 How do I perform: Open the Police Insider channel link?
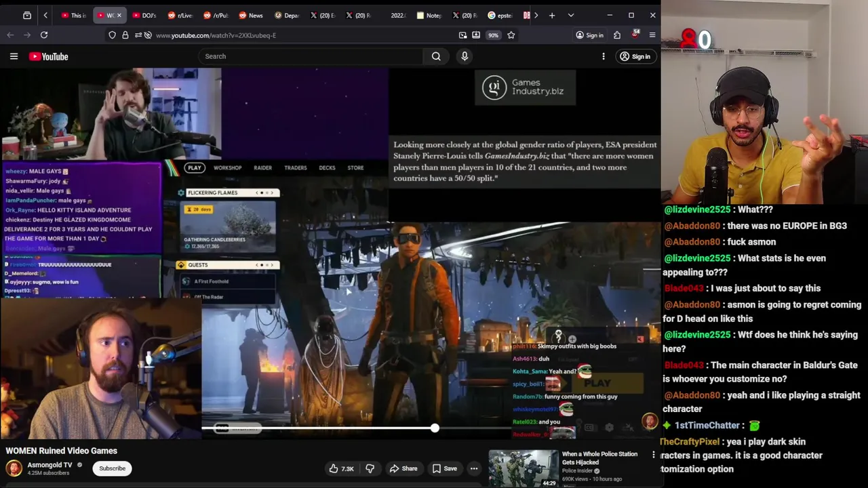coord(578,470)
